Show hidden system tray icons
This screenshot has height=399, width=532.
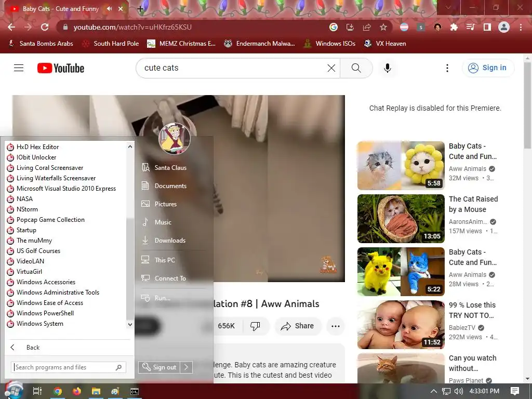(434, 391)
